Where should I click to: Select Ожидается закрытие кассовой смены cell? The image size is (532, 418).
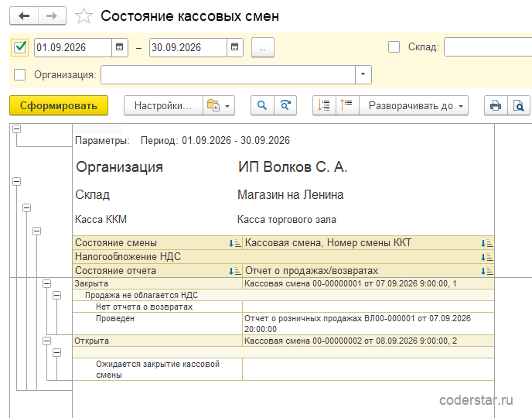[x=158, y=369]
